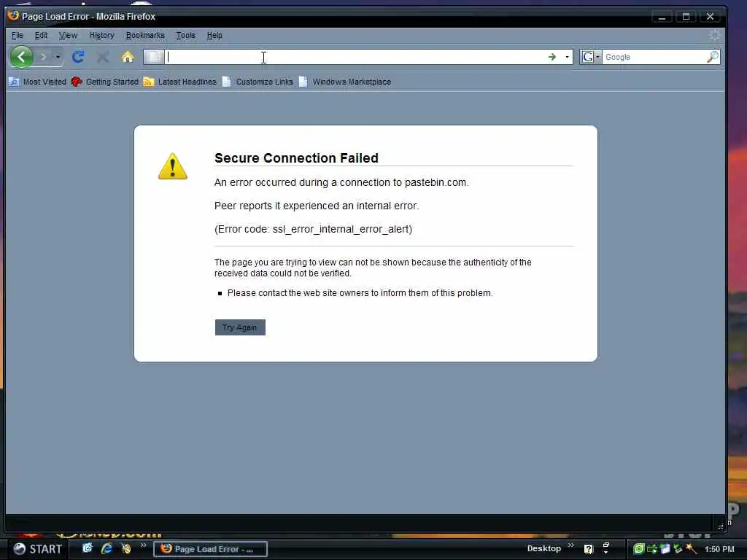Open the Windows Marketplace bookmark
This screenshot has height=560, width=747.
pos(345,82)
